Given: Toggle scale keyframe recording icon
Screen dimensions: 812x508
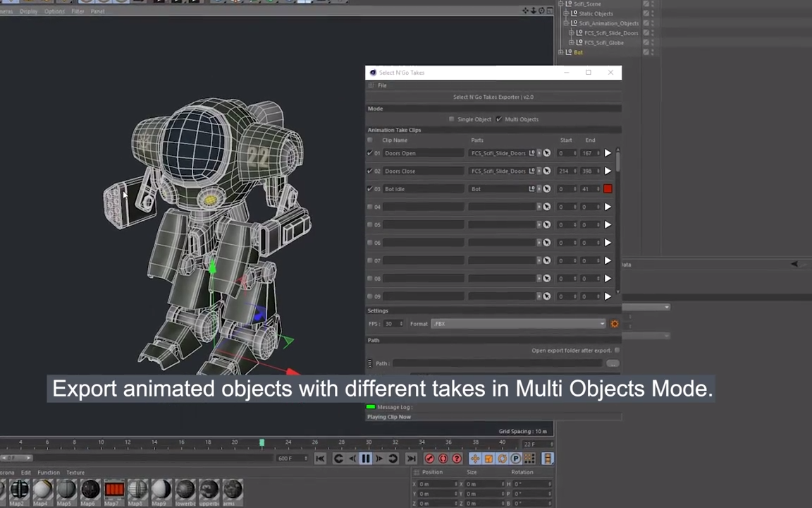Looking at the screenshot, I should coord(488,459).
